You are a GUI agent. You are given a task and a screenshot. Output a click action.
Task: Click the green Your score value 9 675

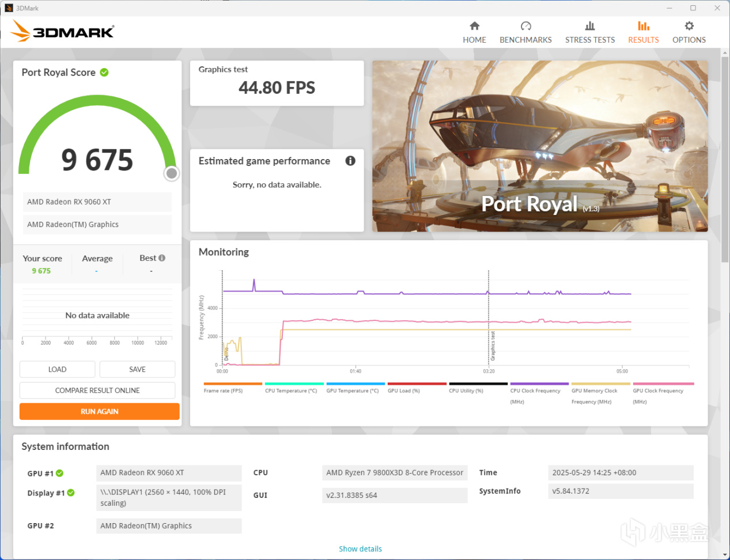41,271
